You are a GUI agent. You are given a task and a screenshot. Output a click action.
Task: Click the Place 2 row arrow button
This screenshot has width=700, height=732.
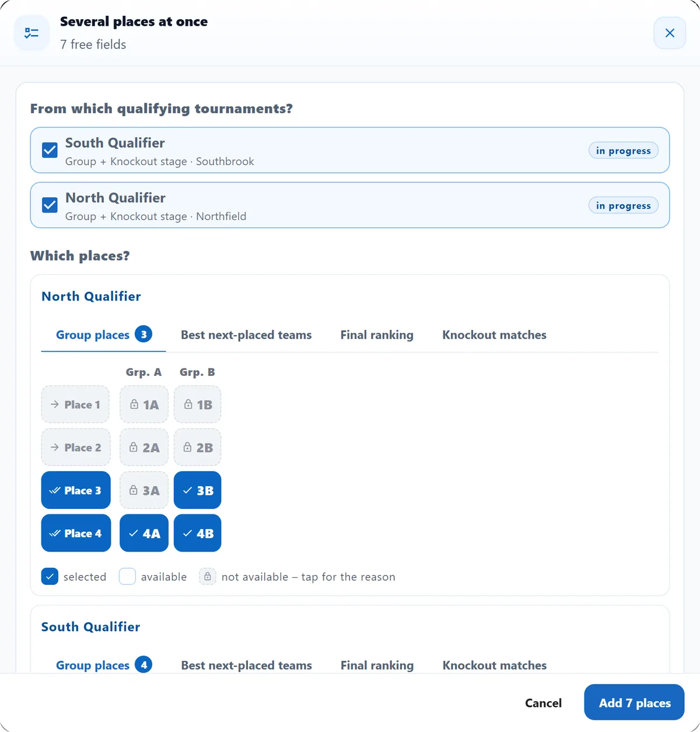[76, 448]
